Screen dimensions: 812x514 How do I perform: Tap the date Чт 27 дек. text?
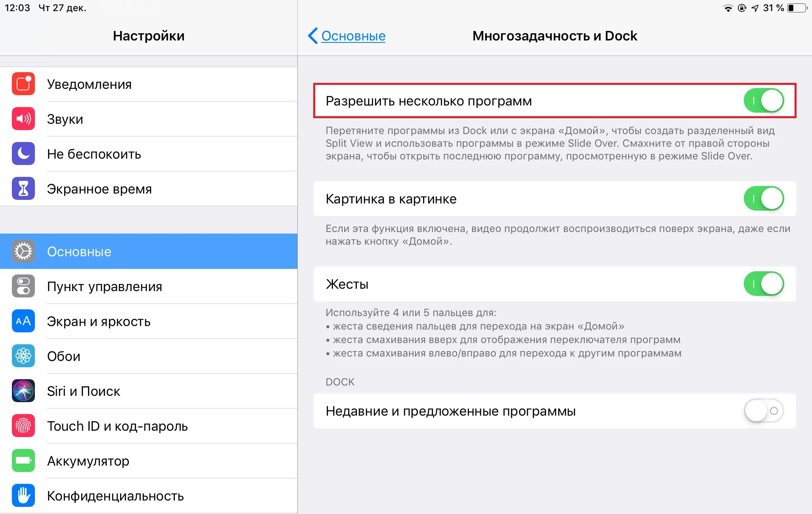(62, 8)
